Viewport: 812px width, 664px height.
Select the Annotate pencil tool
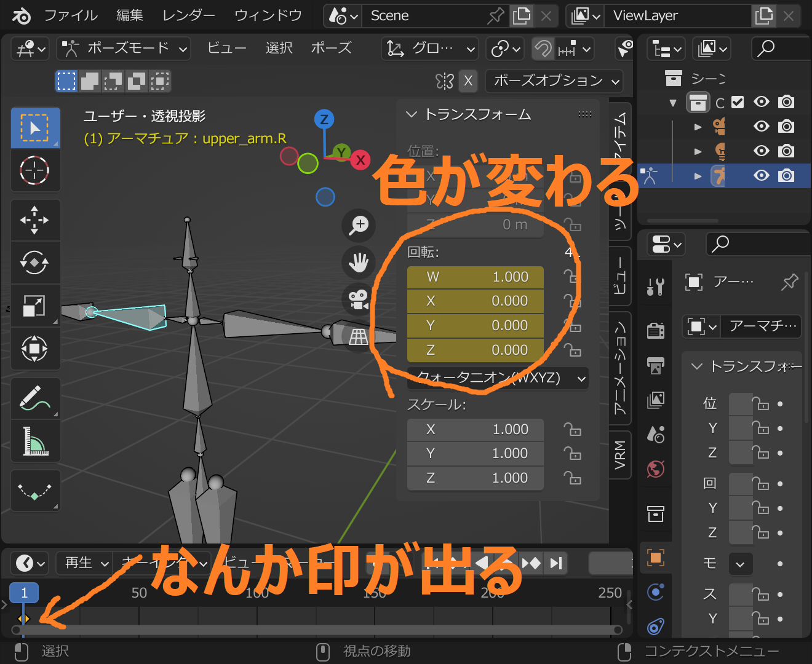point(35,398)
